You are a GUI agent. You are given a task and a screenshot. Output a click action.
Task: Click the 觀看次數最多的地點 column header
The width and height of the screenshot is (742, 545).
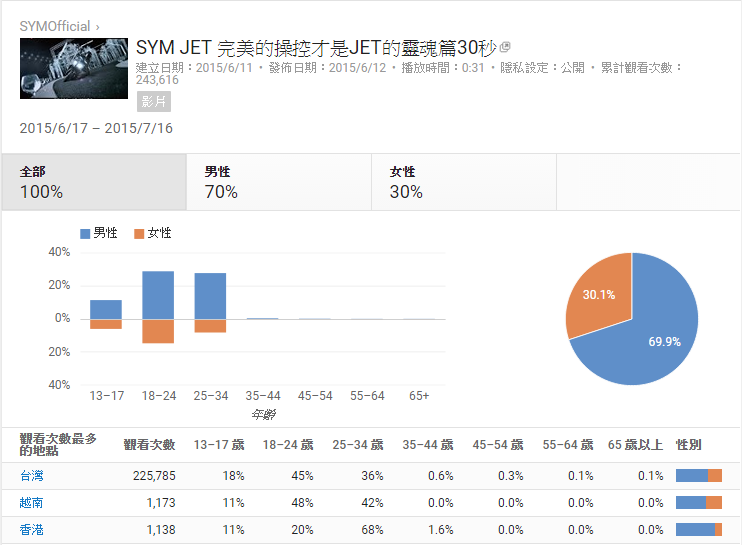pos(58,445)
